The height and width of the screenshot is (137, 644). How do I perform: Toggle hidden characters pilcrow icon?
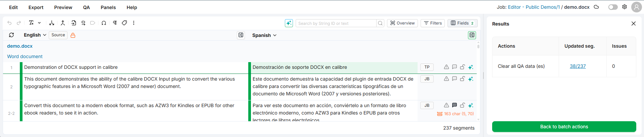[x=115, y=23]
